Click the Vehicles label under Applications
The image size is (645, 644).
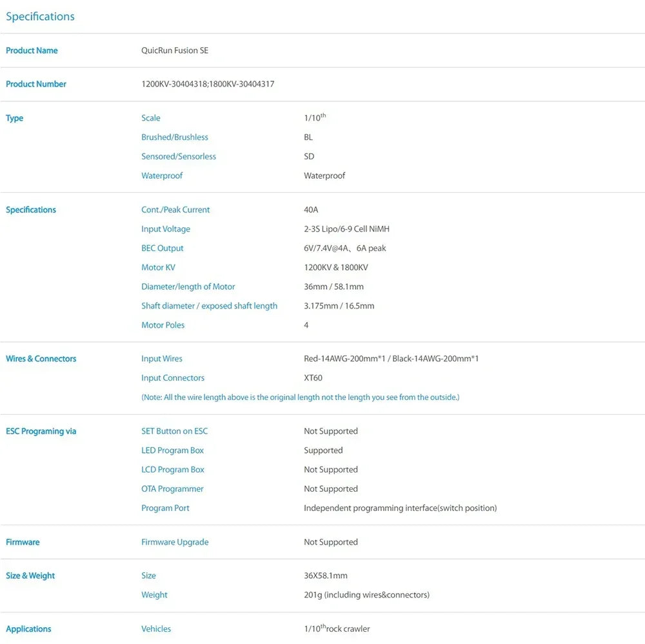tap(156, 629)
